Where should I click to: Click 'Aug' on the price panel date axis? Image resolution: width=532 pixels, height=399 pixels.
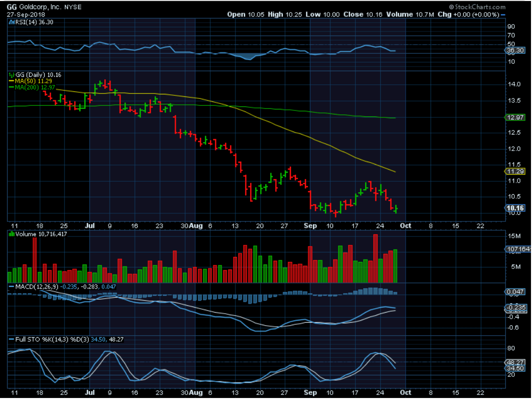(196, 226)
